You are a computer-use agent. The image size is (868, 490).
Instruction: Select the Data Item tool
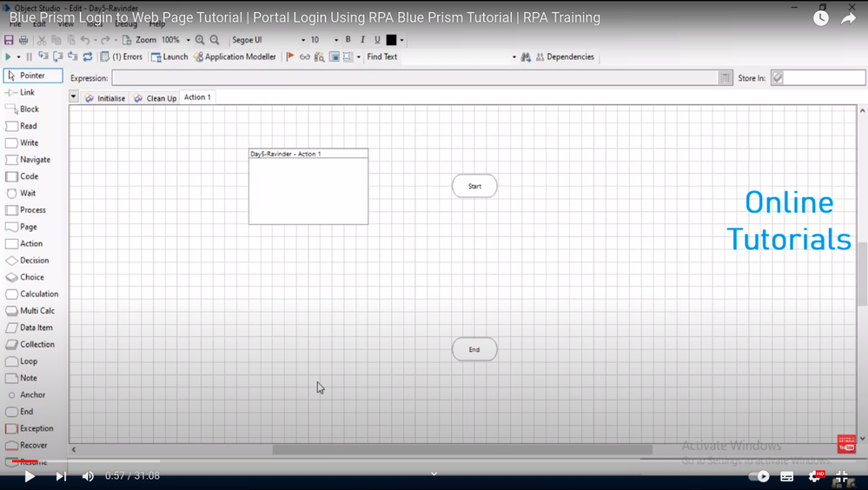click(30, 328)
